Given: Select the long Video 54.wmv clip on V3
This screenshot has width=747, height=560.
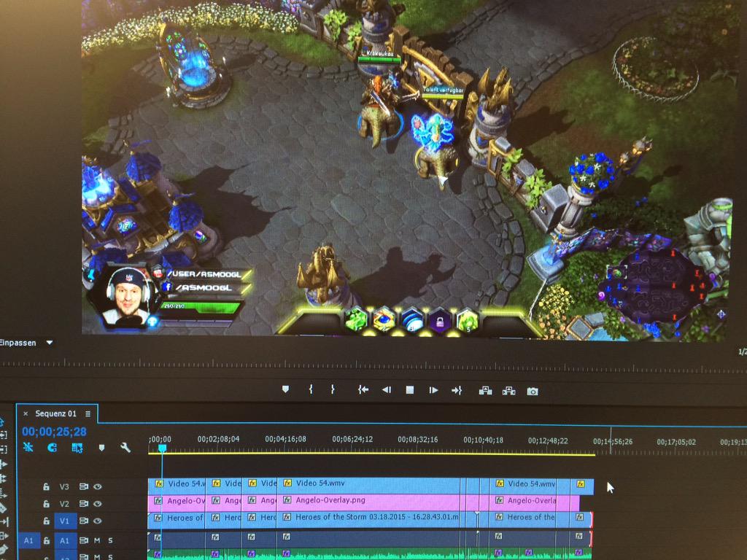Looking at the screenshot, I should (x=368, y=486).
